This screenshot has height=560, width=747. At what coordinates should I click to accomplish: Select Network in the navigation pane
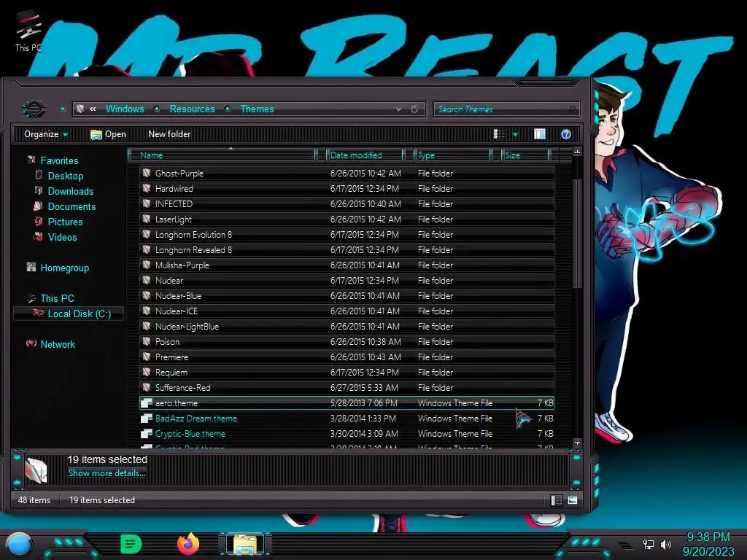click(x=57, y=344)
